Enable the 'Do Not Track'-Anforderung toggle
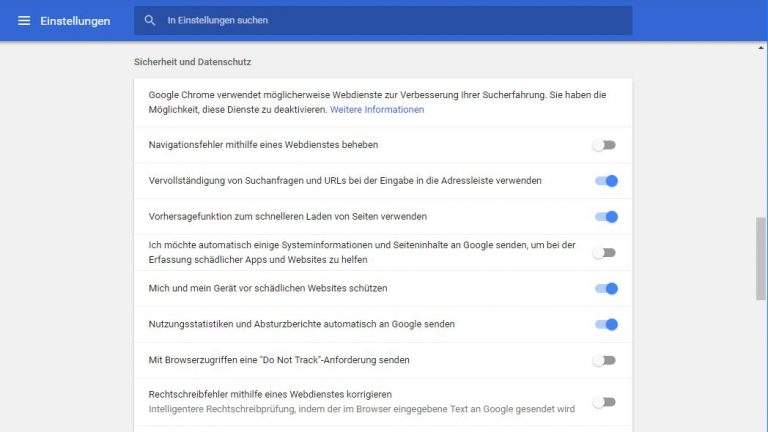The image size is (768, 432). 604,360
